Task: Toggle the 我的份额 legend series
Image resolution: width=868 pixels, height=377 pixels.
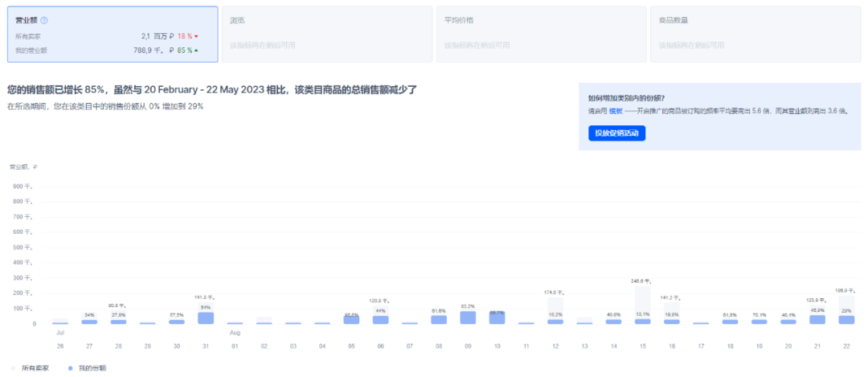Action: [86, 367]
